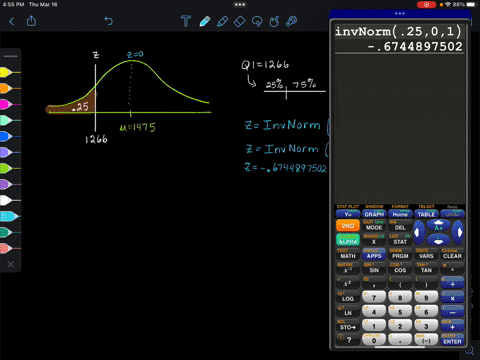Select the Eraser tool
The width and height of the screenshot is (480, 360).
tap(239, 22)
